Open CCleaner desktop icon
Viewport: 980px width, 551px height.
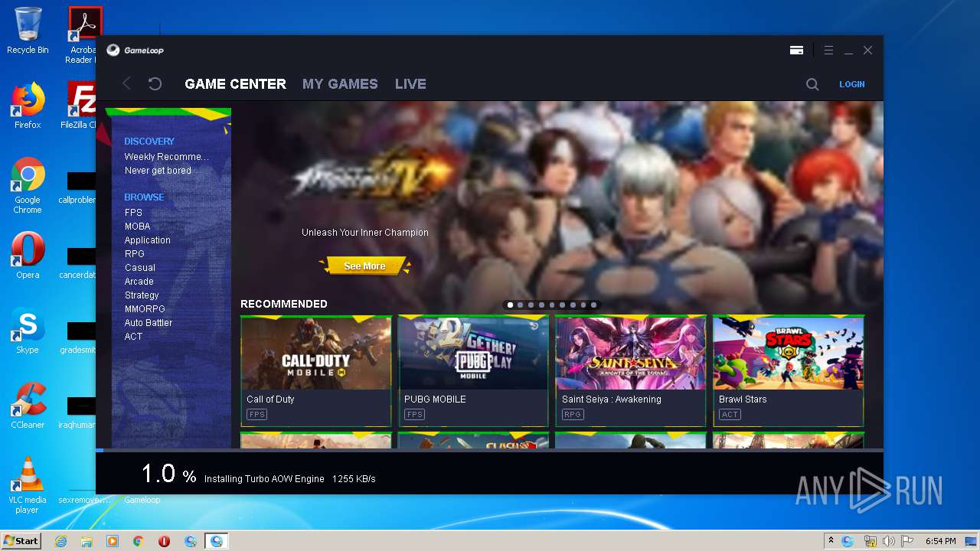click(x=28, y=406)
